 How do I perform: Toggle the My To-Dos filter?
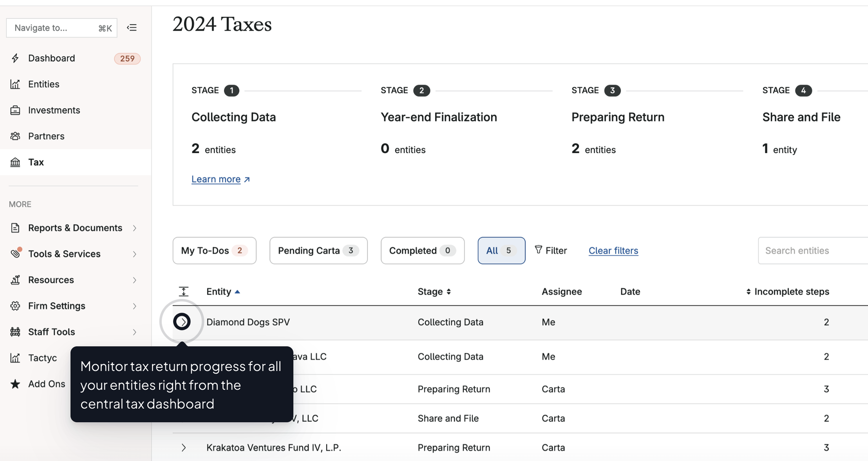pos(215,250)
